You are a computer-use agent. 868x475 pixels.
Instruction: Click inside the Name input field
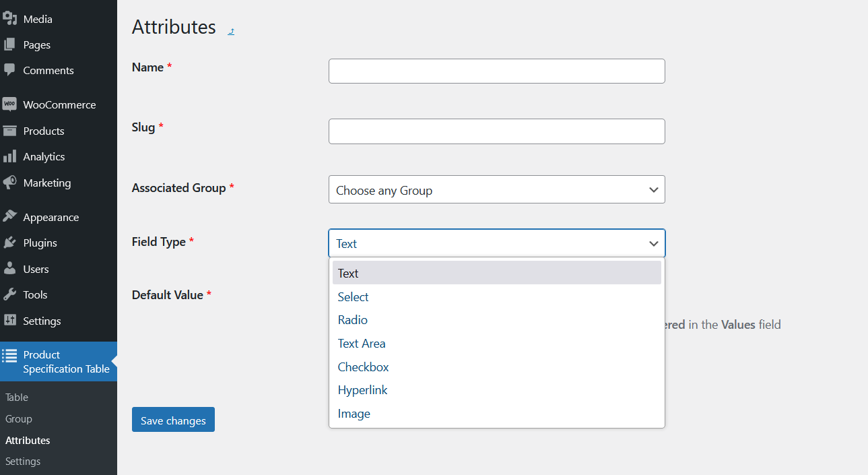pos(496,71)
